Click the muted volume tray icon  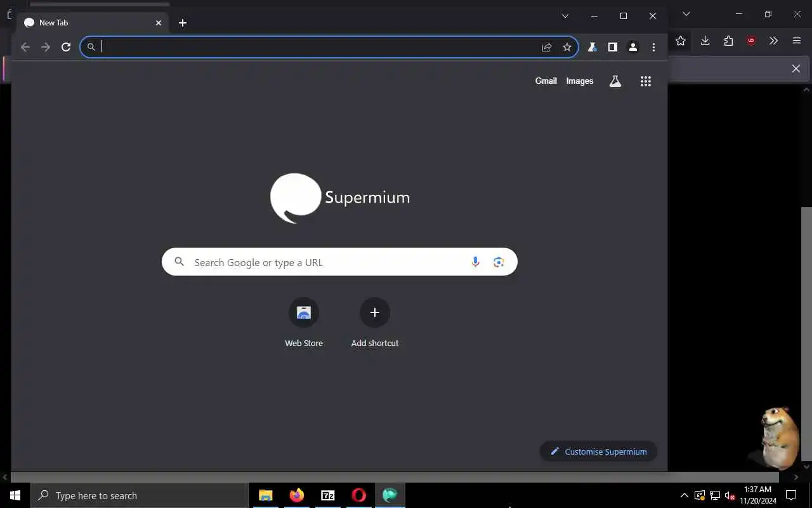tap(730, 495)
